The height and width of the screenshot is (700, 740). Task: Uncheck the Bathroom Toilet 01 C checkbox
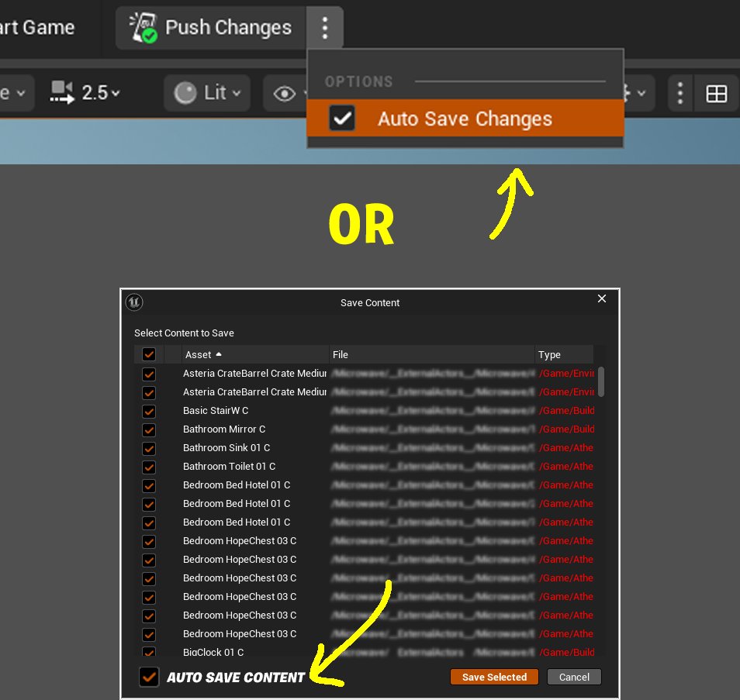(x=149, y=467)
